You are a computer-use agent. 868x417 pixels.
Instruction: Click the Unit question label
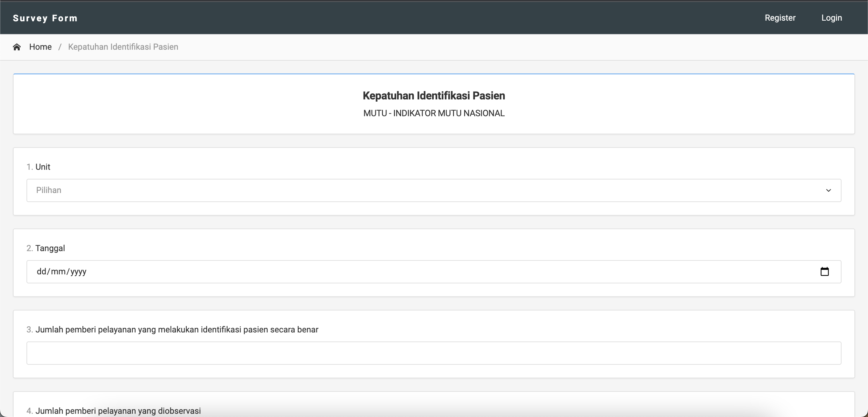pos(43,167)
